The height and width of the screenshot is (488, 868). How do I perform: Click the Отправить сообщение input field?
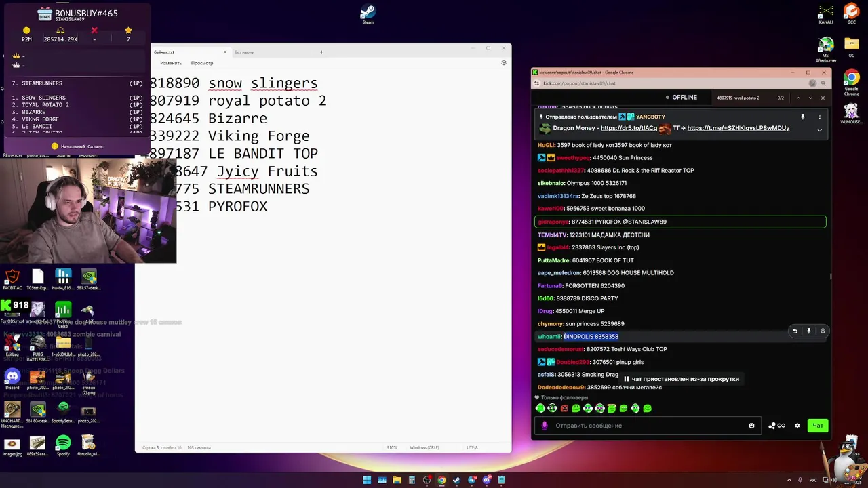click(x=648, y=426)
